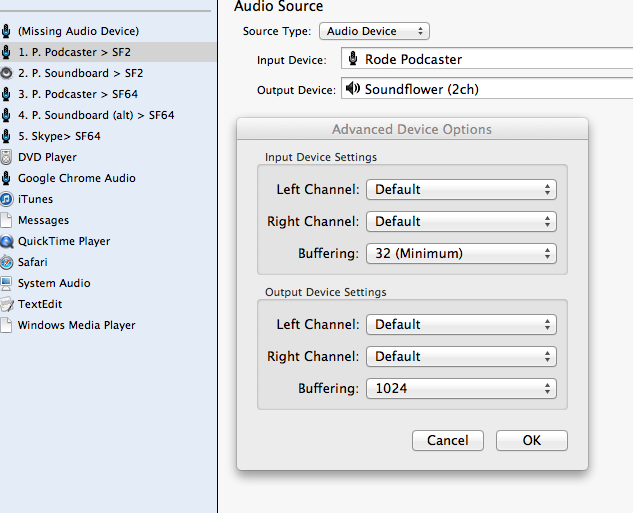Click the Rode Podcaster input device field
This screenshot has width=633, height=513.
coord(487,59)
